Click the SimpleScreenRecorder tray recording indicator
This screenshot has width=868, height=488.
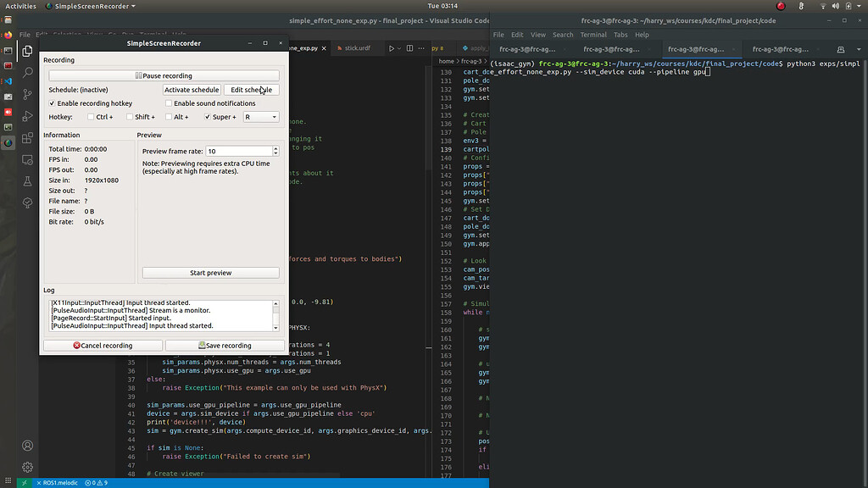[x=781, y=5]
